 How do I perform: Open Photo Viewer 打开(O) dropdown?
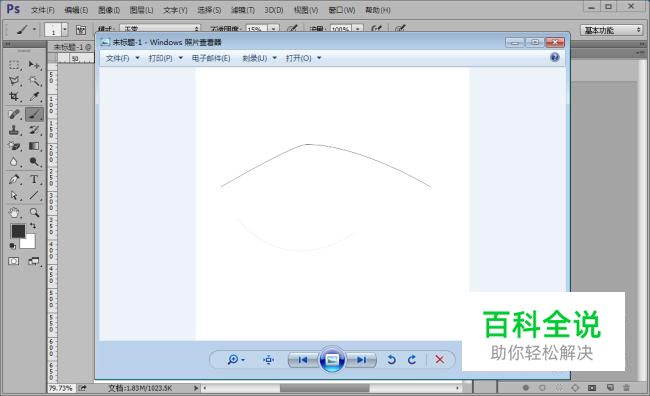(x=303, y=58)
